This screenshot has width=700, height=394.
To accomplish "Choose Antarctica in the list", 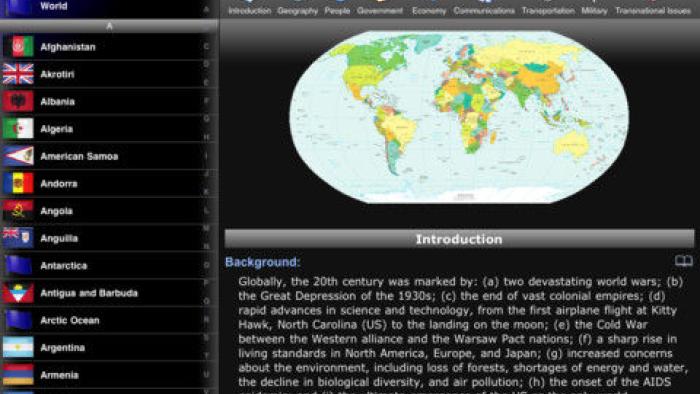I will click(x=109, y=265).
